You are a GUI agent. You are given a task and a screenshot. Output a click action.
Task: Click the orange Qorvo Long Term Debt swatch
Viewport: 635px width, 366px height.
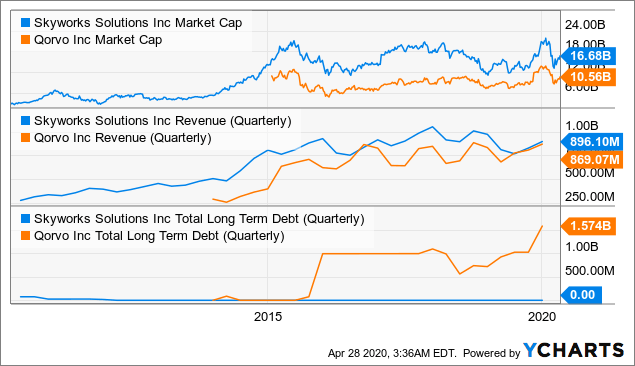(x=25, y=236)
